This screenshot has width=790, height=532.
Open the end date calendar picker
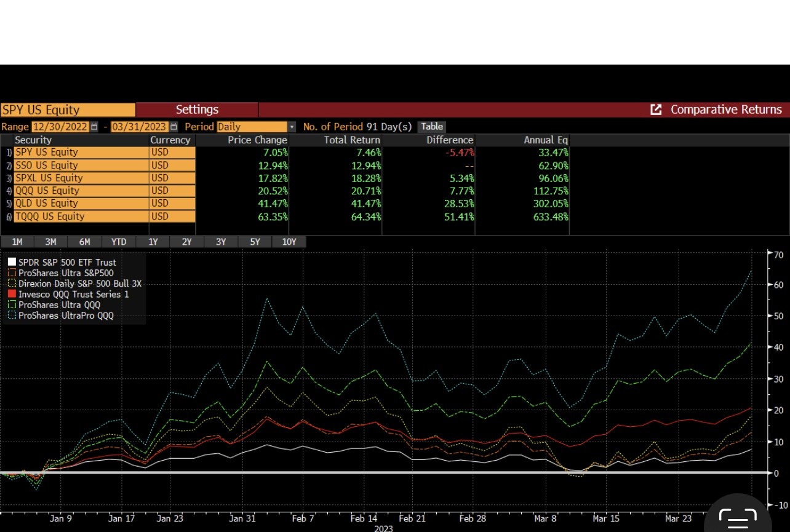click(x=174, y=127)
